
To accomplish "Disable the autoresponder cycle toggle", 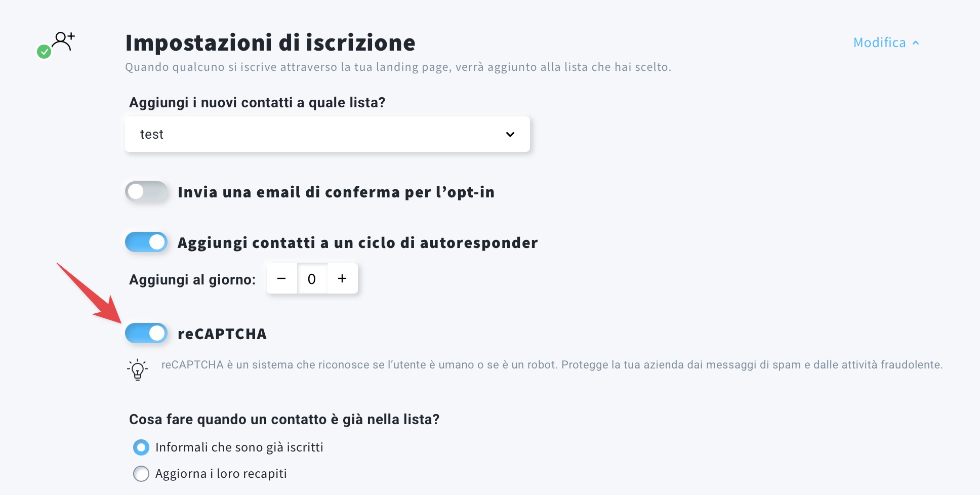I will pyautogui.click(x=146, y=242).
